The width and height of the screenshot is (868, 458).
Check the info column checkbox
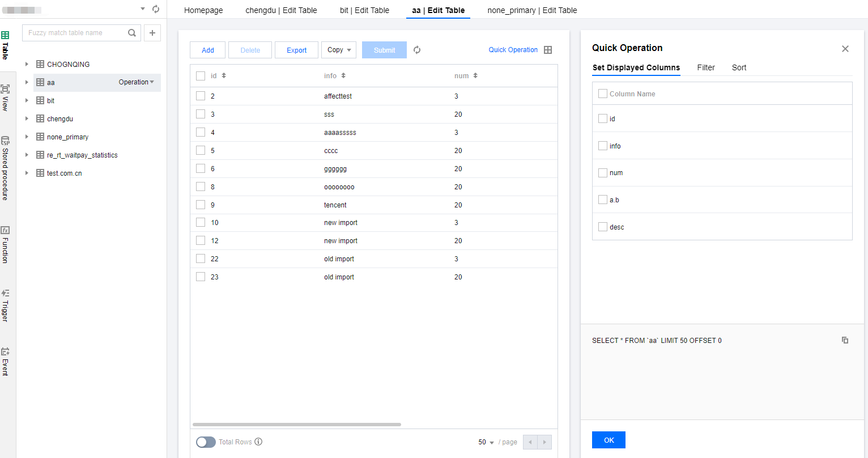[x=603, y=146]
